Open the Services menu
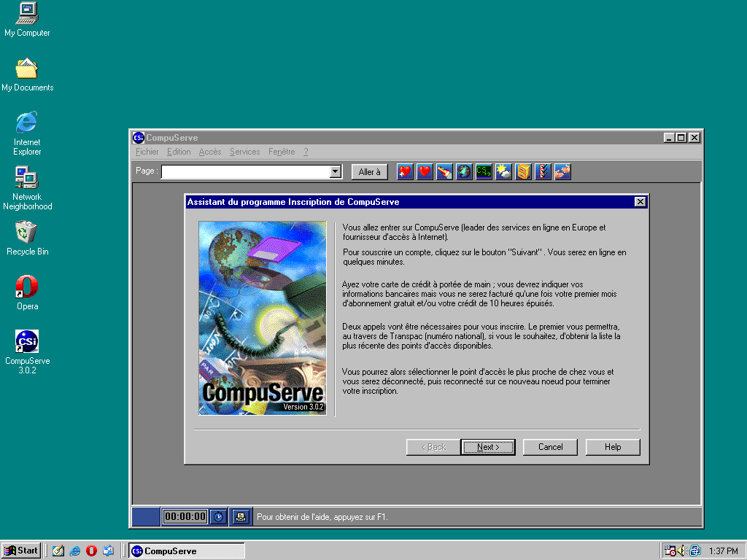This screenshot has height=560, width=747. pos(245,152)
